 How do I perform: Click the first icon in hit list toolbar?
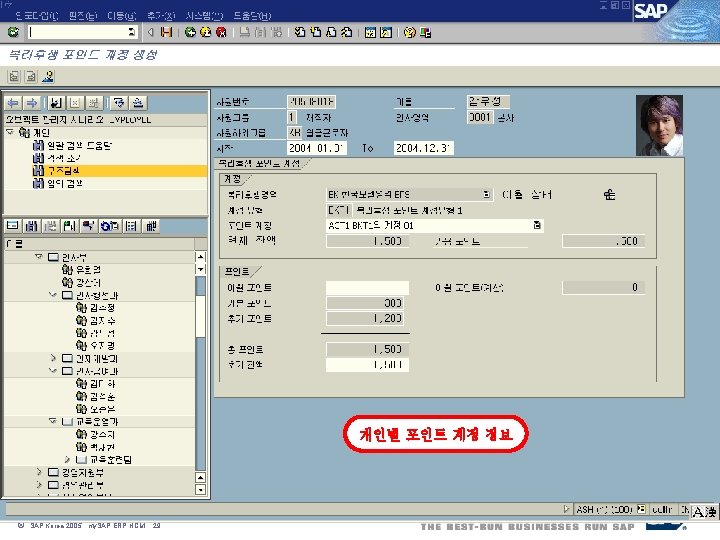[x=13, y=225]
